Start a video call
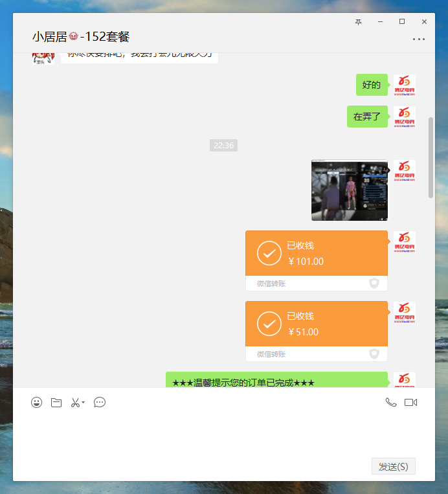The height and width of the screenshot is (494, 448). tap(411, 402)
